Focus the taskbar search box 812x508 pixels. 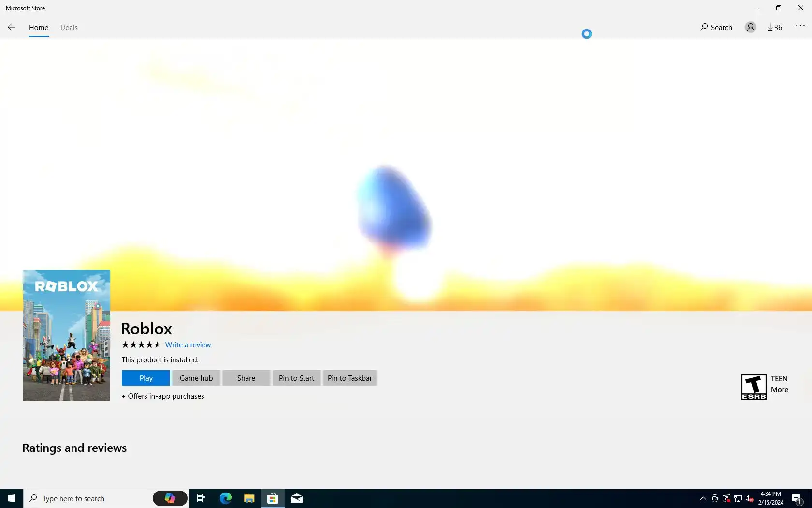click(88, 498)
